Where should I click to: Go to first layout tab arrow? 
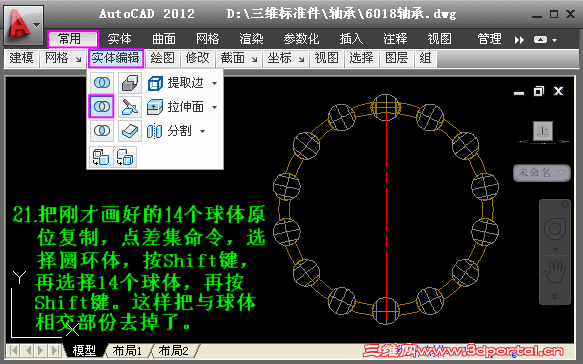click(13, 350)
